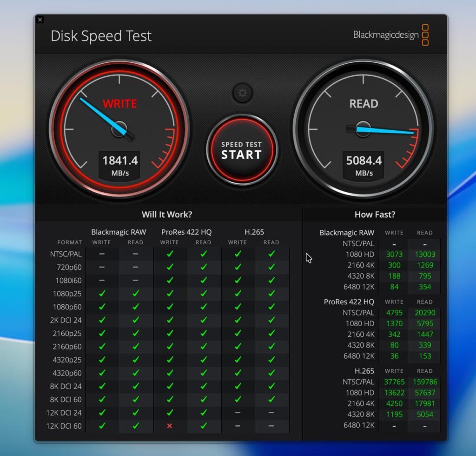Click the 12K DCI 24 Blackmagic RAW read checkmark
The width and height of the screenshot is (476, 456).
136,412
